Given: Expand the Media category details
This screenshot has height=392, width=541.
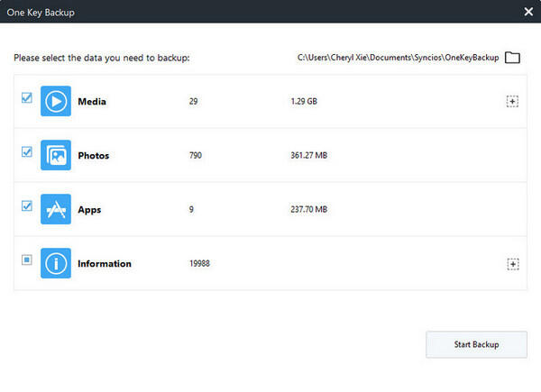Looking at the screenshot, I should 512,102.
